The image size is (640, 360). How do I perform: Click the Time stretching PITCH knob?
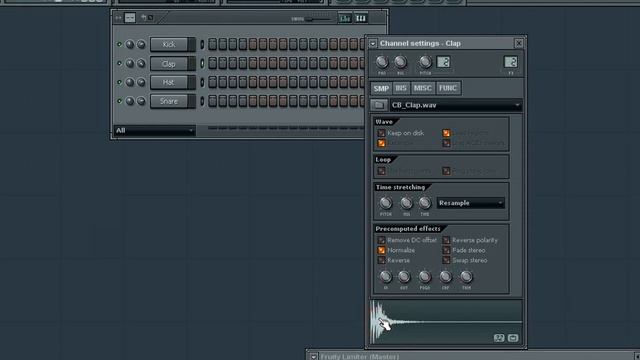(386, 203)
